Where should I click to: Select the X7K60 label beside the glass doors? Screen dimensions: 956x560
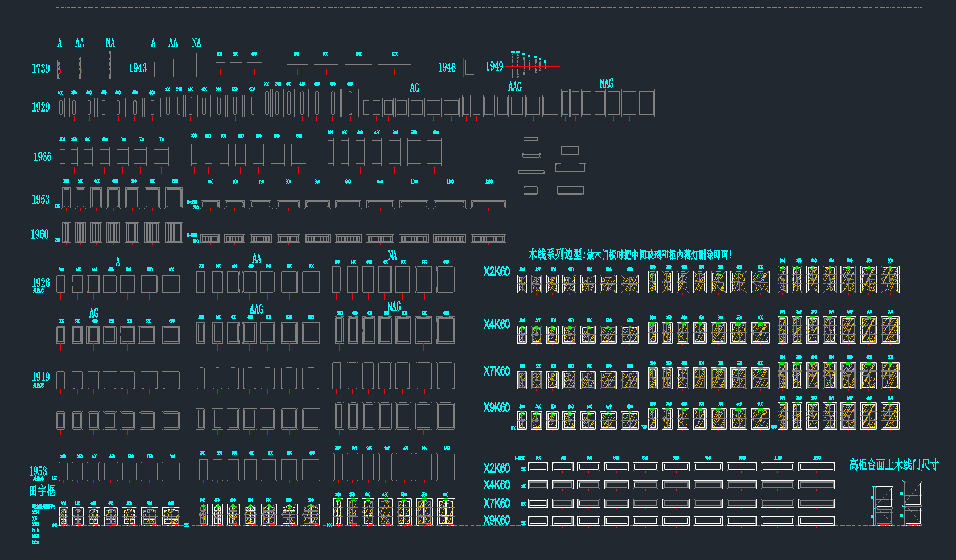[x=496, y=372]
